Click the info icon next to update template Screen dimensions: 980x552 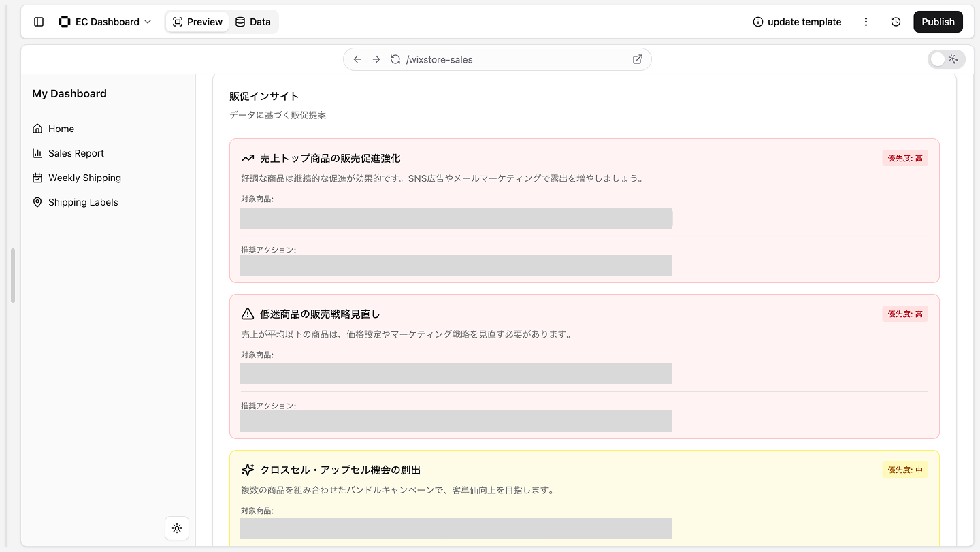(x=758, y=21)
